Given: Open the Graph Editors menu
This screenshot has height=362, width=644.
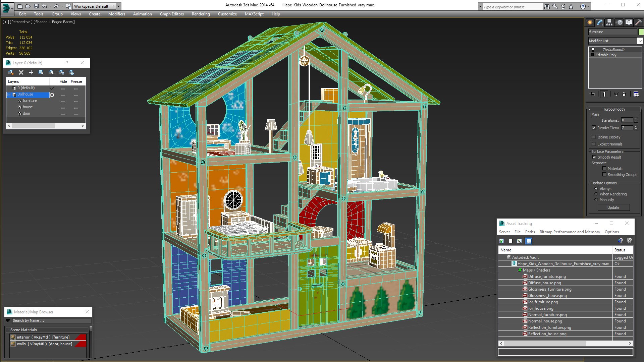Looking at the screenshot, I should click(172, 14).
